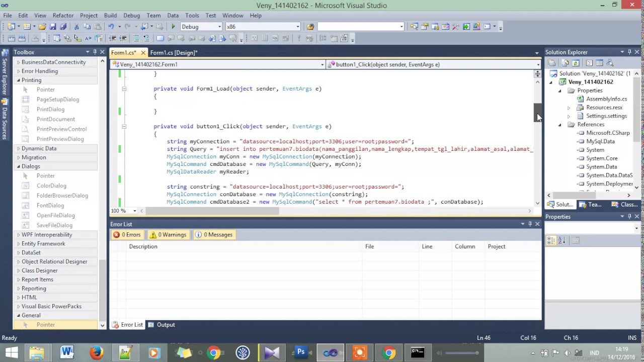Click the Open File folder icon
Screen dimensions: 644x362
(42, 27)
